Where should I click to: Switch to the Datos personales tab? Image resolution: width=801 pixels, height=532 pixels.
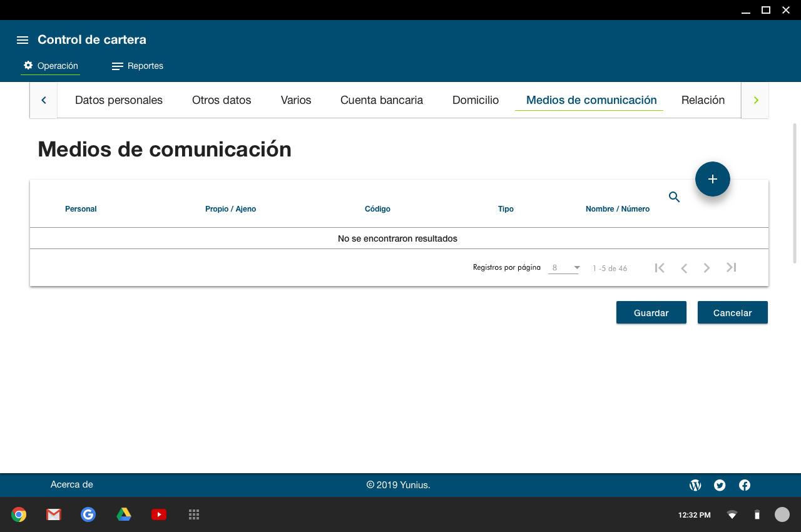119,100
